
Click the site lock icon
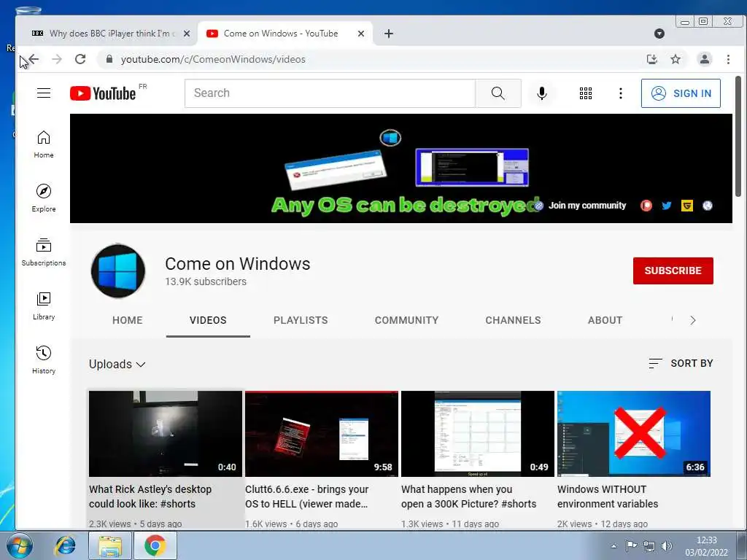click(109, 59)
